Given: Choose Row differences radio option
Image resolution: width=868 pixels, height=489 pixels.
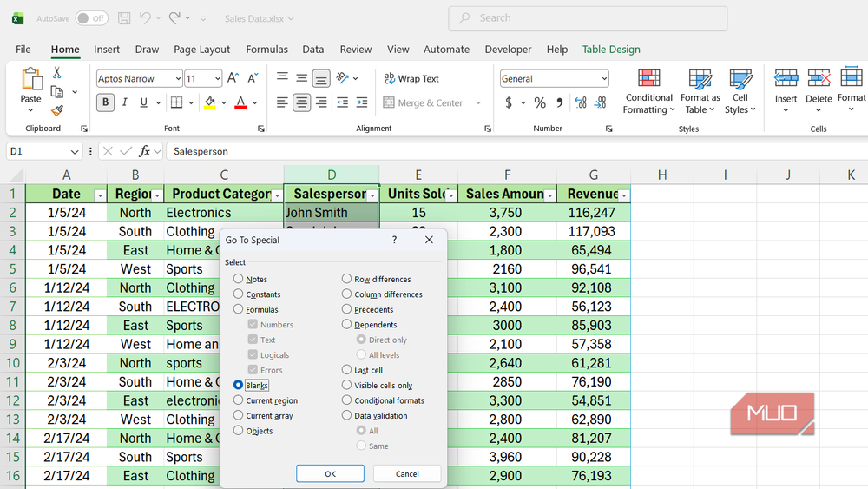Looking at the screenshot, I should click(346, 279).
